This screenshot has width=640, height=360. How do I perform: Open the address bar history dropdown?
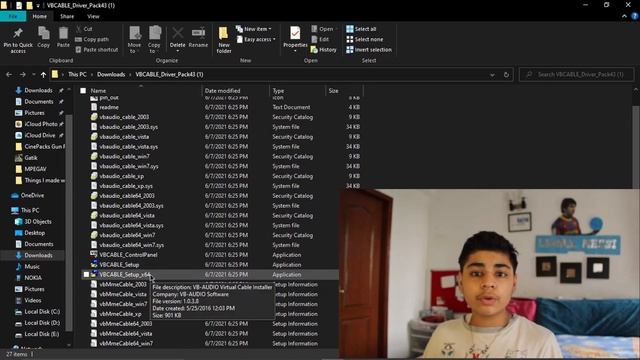tap(492, 75)
